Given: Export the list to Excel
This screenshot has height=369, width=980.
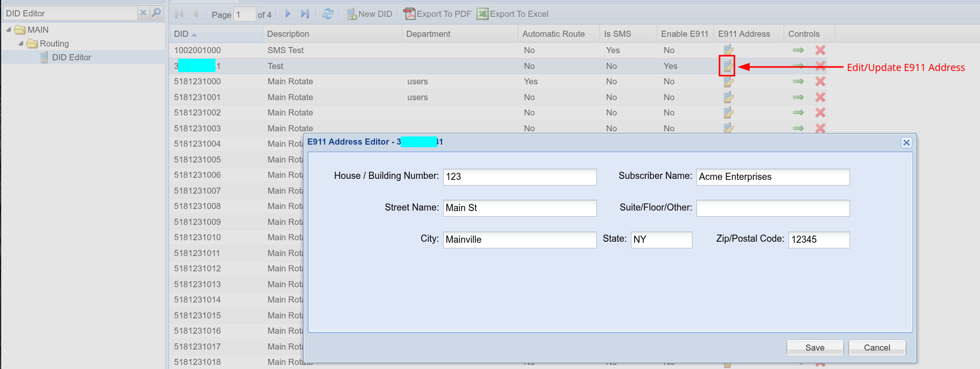Looking at the screenshot, I should tap(513, 14).
